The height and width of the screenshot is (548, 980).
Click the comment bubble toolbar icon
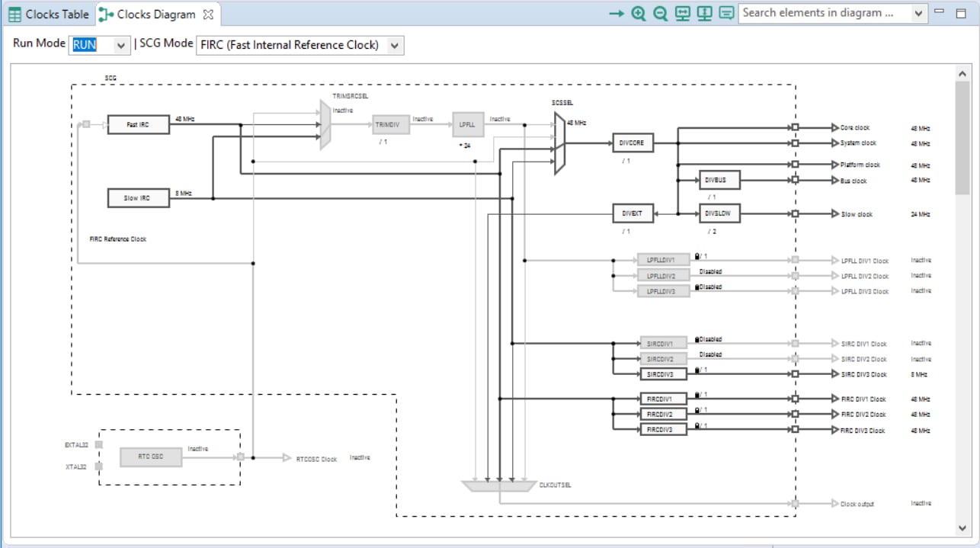coord(726,14)
